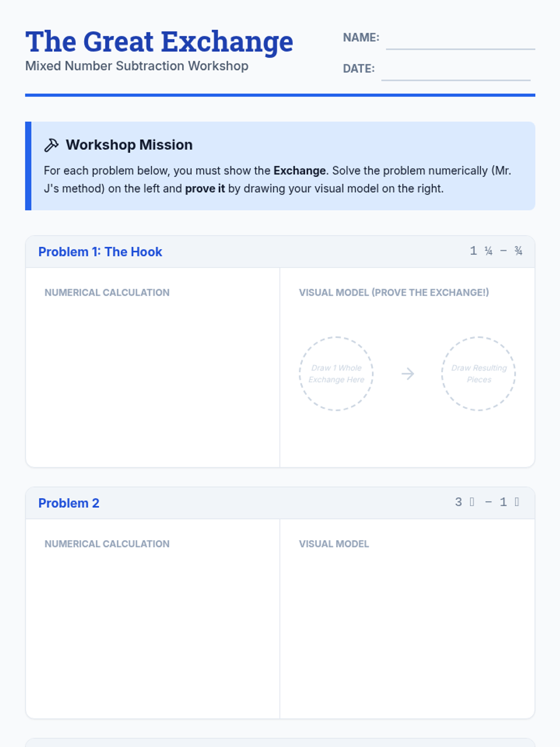Click the bold 'prove it' text
This screenshot has width=560, height=747.
click(205, 189)
